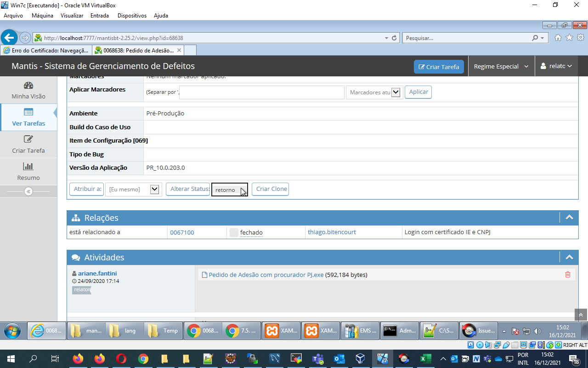Open Minha Visão dashboard in sidebar
This screenshot has width=588, height=368.
[28, 90]
